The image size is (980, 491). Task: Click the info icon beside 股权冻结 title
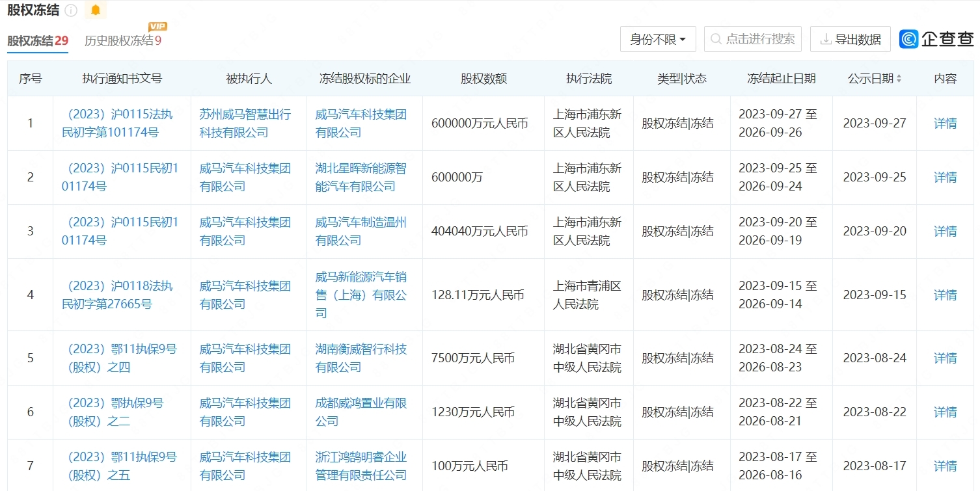[x=72, y=10]
